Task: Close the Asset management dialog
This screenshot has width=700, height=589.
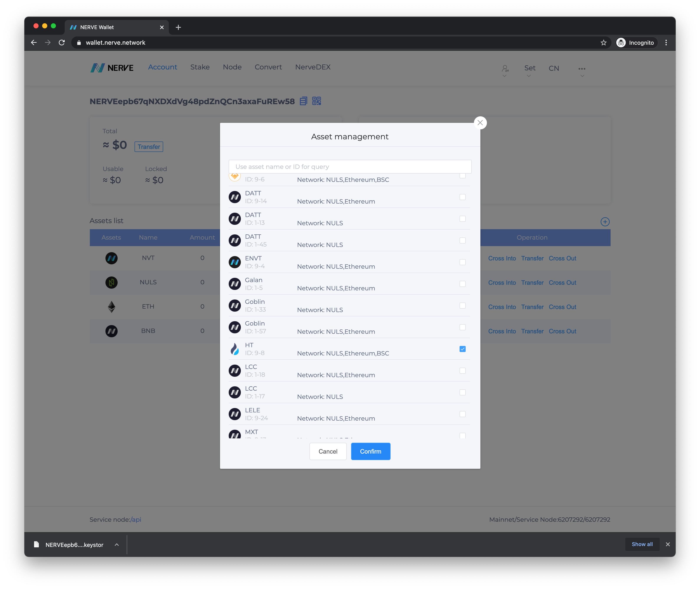Action: click(x=480, y=123)
